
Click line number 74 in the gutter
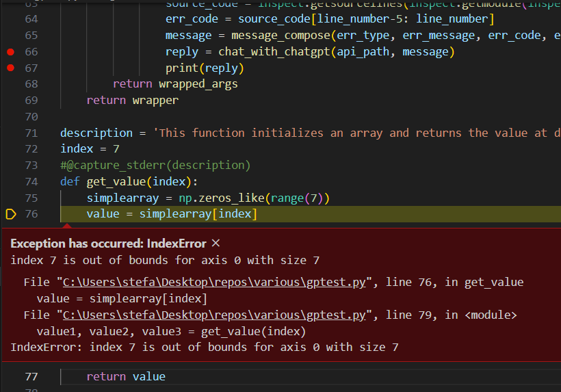(31, 182)
